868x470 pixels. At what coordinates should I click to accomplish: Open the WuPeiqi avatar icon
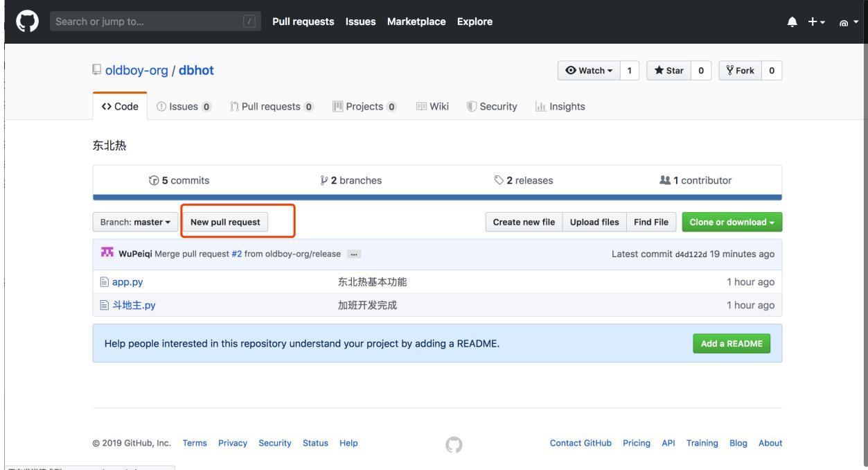[x=107, y=253]
